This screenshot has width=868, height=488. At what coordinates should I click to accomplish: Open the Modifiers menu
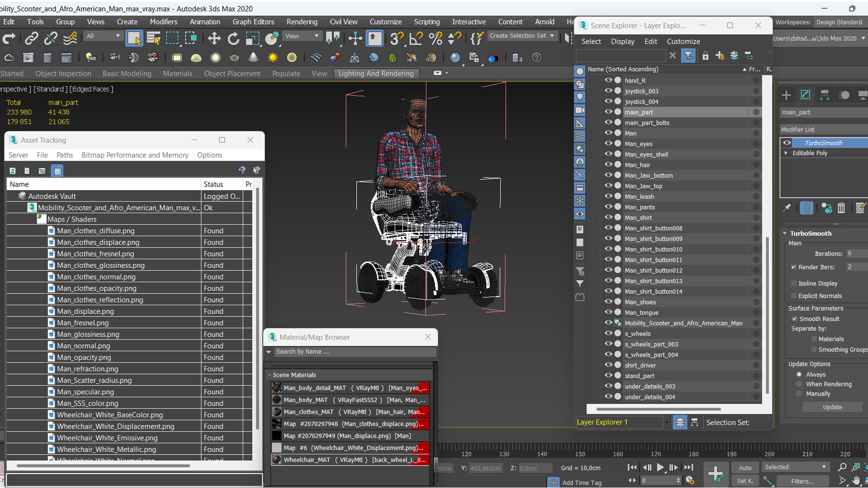tap(164, 22)
